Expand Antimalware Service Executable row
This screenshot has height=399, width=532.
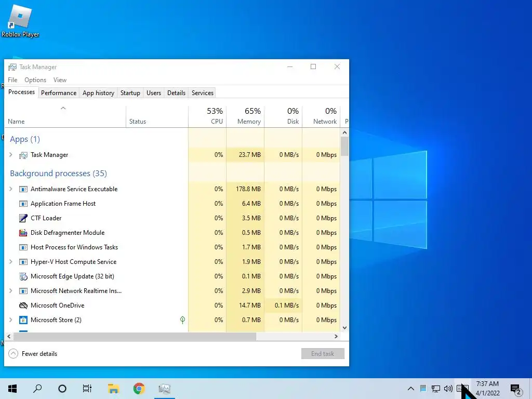point(10,189)
